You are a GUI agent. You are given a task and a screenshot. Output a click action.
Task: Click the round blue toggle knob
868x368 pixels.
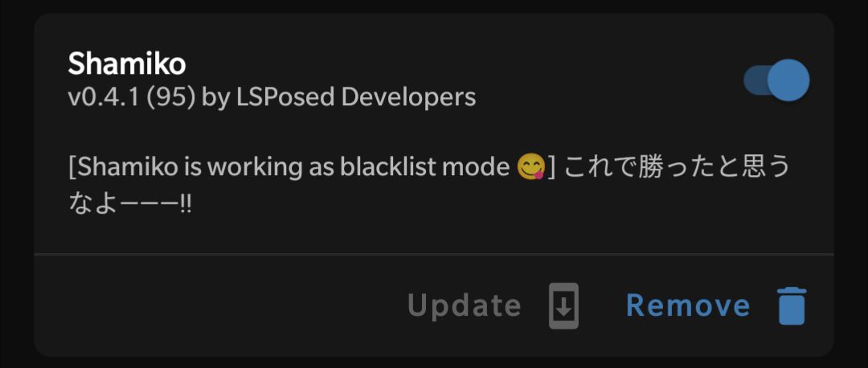point(788,80)
